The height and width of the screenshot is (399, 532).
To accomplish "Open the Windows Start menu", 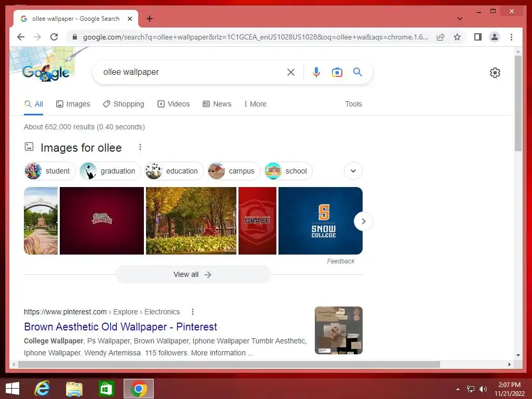I will point(12,389).
